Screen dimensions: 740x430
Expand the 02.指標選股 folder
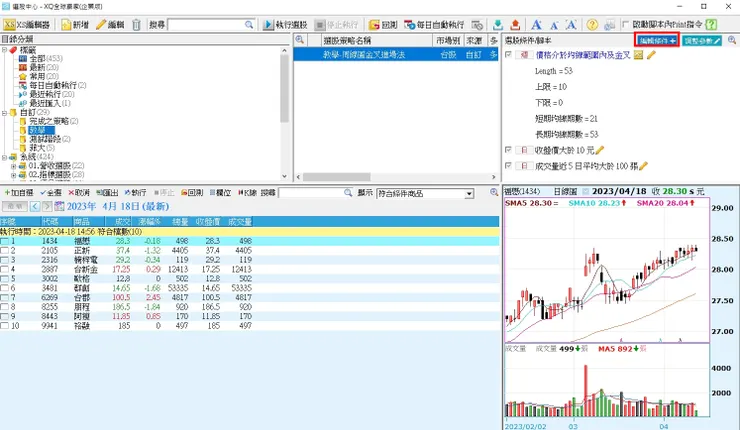click(x=13, y=175)
